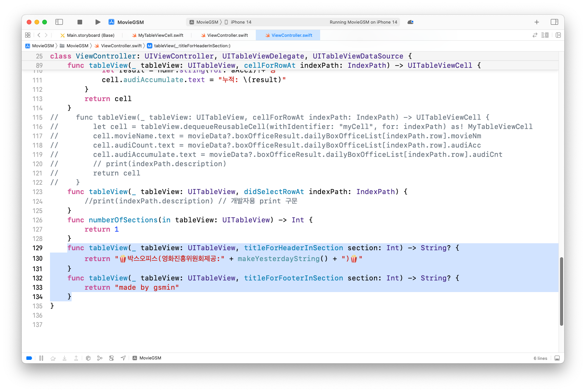Click MovieGSM project title in toolbar

coord(131,22)
